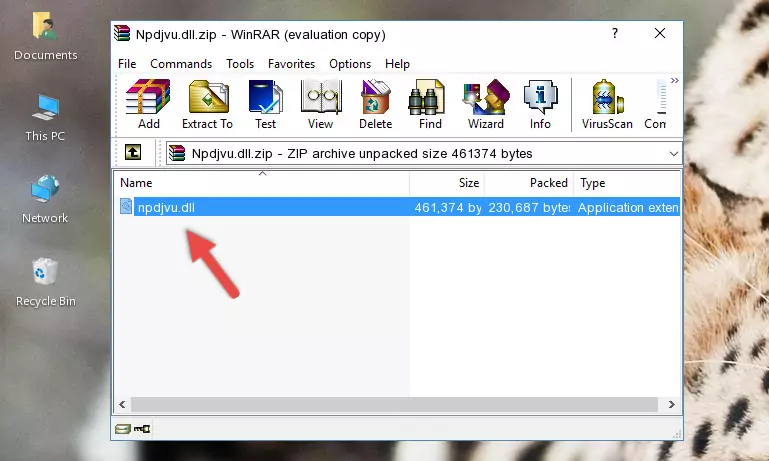
Task: Click the Extract To toolbar icon
Action: pos(207,104)
